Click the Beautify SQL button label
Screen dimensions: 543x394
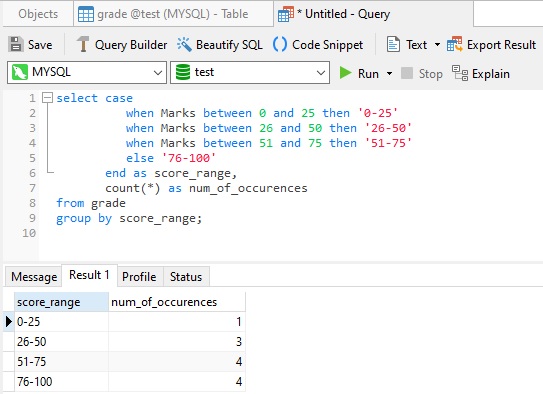(x=229, y=45)
